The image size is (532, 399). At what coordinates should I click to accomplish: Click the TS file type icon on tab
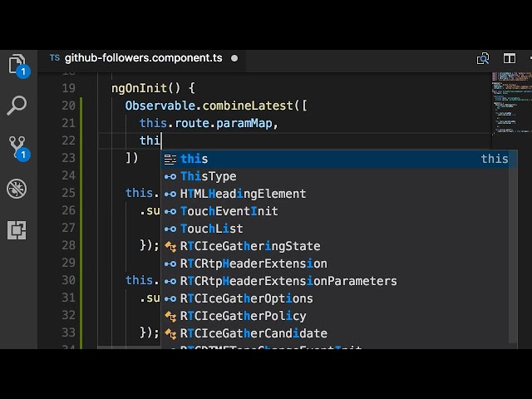coord(55,57)
